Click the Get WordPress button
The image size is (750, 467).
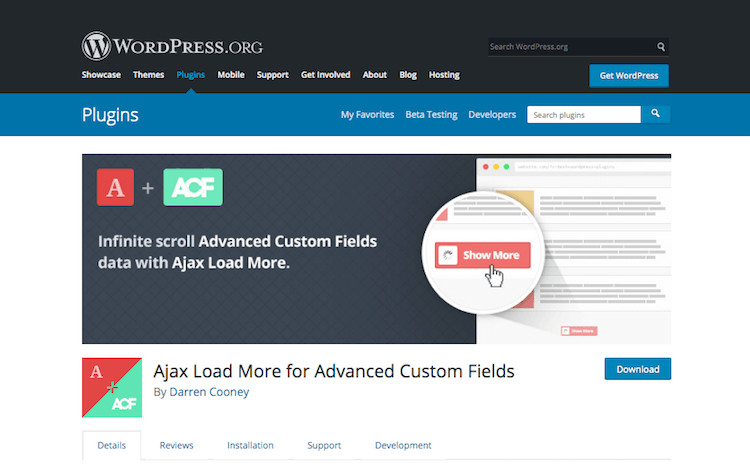(x=629, y=76)
